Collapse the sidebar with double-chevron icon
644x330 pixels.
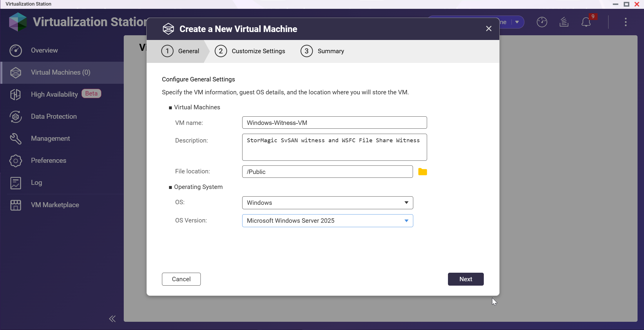click(x=112, y=319)
